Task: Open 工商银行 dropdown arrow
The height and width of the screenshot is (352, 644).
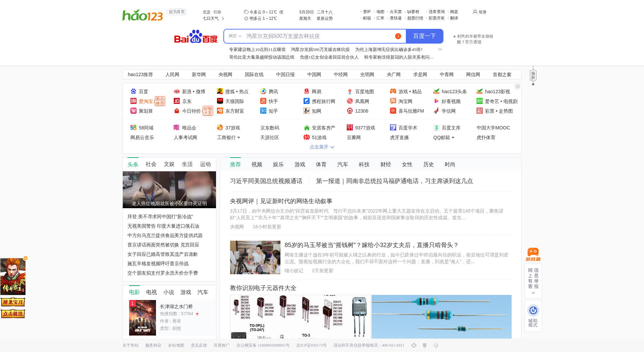Action: [238, 138]
